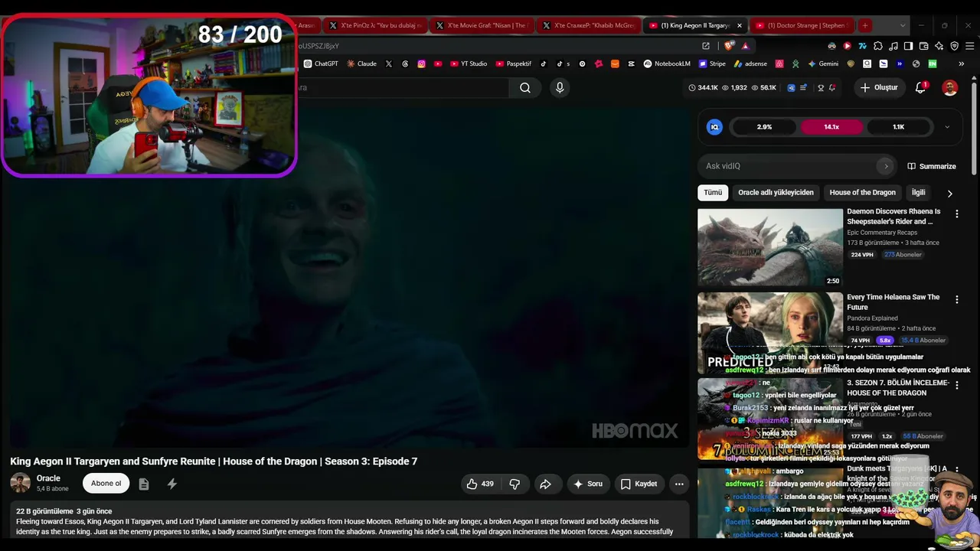
Task: Open options for 3. Sezon 7. Bölüm video
Action: (956, 386)
